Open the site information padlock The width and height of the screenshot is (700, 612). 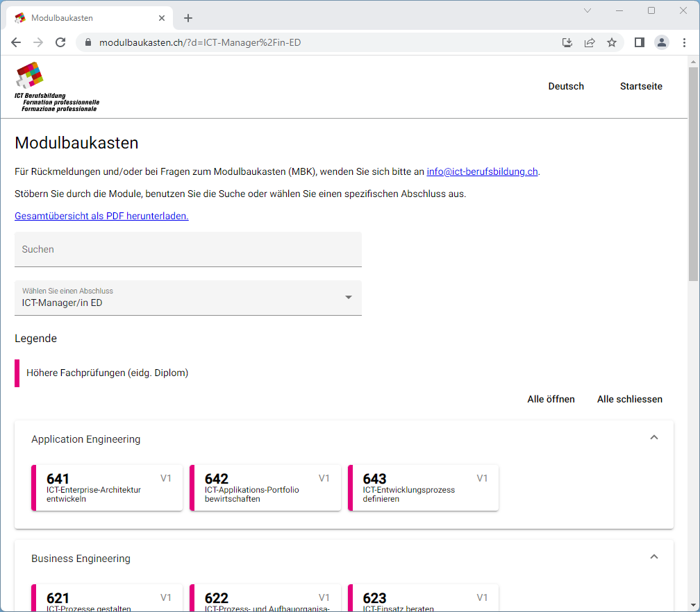tap(87, 42)
